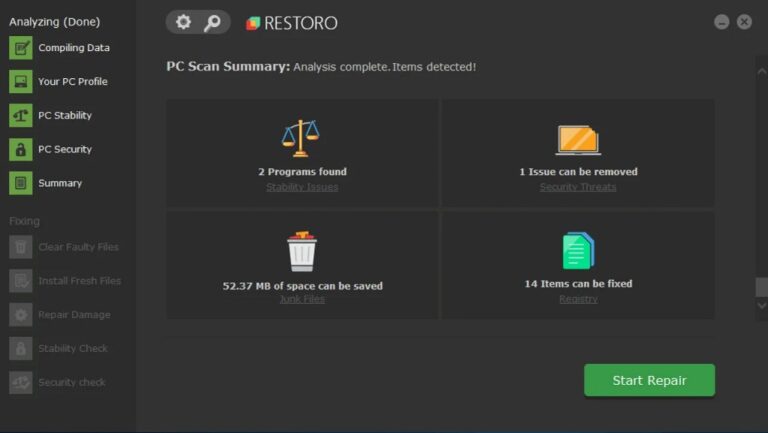
Task: Click the trash can Junk Files icon
Action: pos(302,251)
